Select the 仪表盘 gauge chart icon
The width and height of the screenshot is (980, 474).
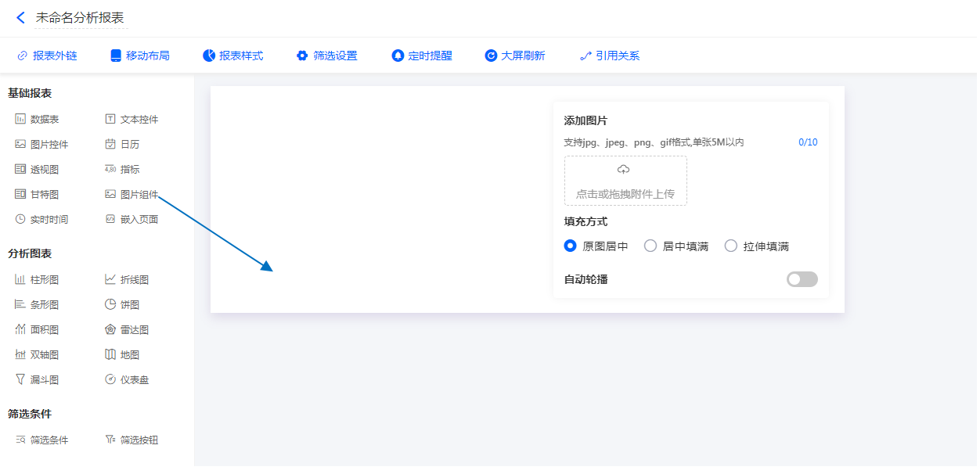point(110,379)
